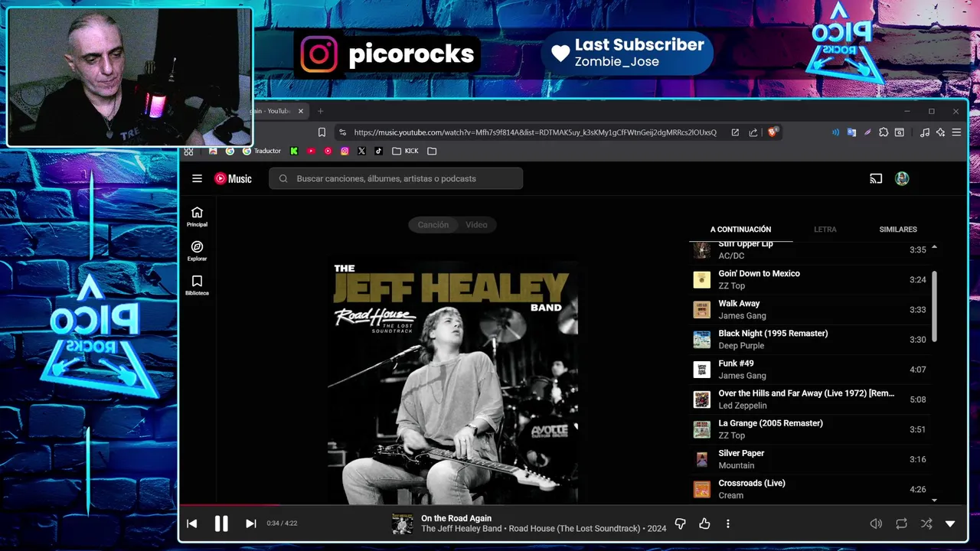
Task: Play La Grange (2005 Remaster)
Action: click(812, 429)
